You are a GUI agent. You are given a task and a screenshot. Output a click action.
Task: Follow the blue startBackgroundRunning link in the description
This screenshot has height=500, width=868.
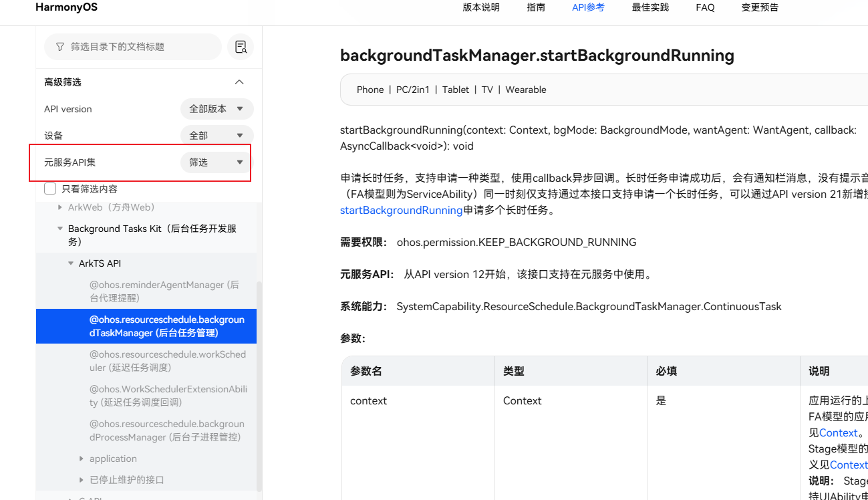pyautogui.click(x=401, y=210)
